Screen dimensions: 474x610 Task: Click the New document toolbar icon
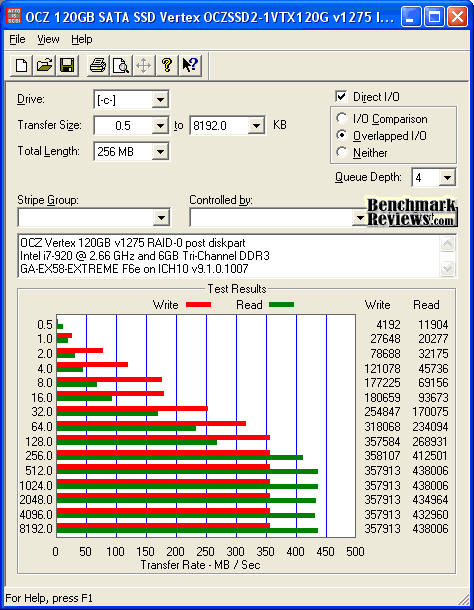pyautogui.click(x=21, y=65)
